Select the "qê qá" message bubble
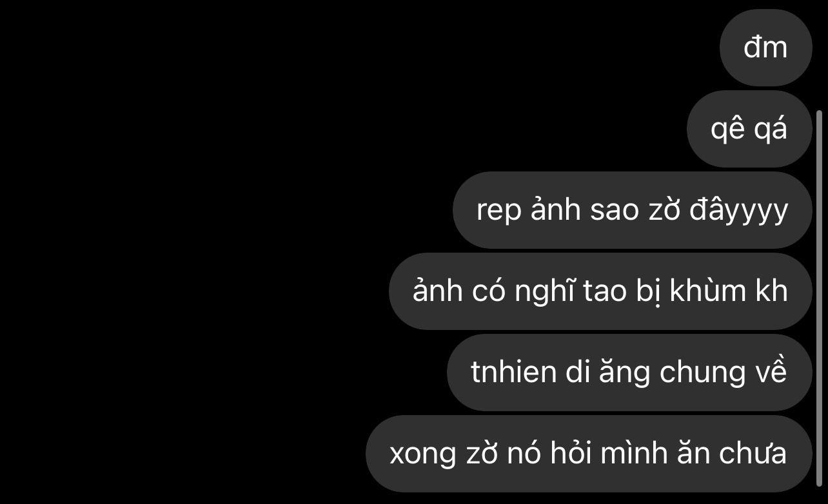The image size is (828, 504). point(749,129)
